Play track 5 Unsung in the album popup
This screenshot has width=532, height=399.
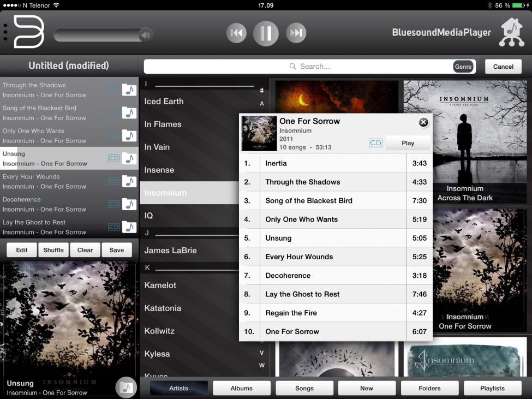coord(336,238)
